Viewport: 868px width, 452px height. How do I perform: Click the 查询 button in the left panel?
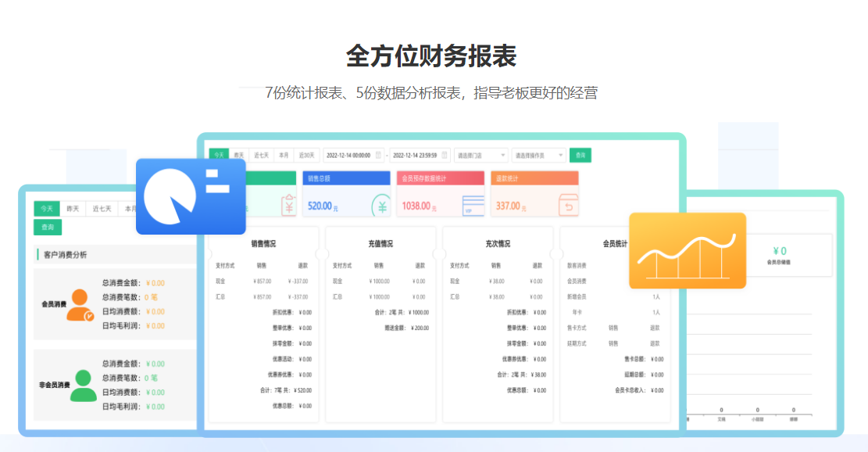click(x=48, y=228)
